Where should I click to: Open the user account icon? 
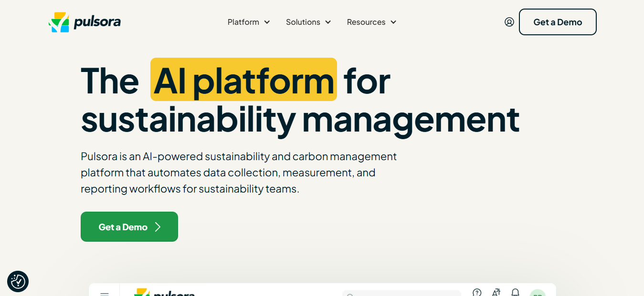[x=509, y=22]
